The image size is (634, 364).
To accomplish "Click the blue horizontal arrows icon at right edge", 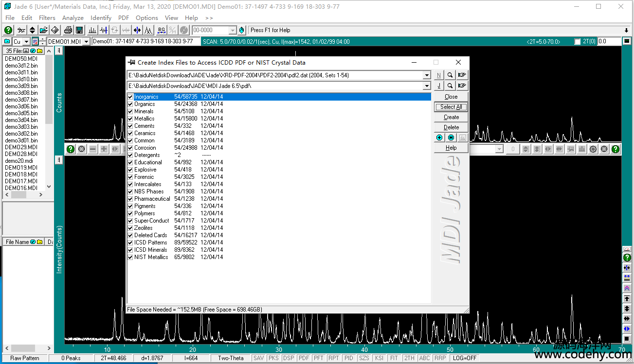I will click(627, 329).
